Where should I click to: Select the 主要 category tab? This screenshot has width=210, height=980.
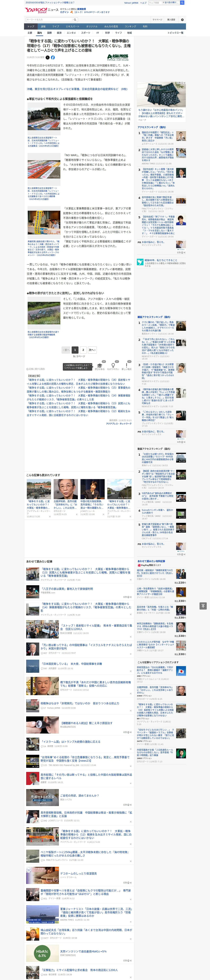point(30,33)
